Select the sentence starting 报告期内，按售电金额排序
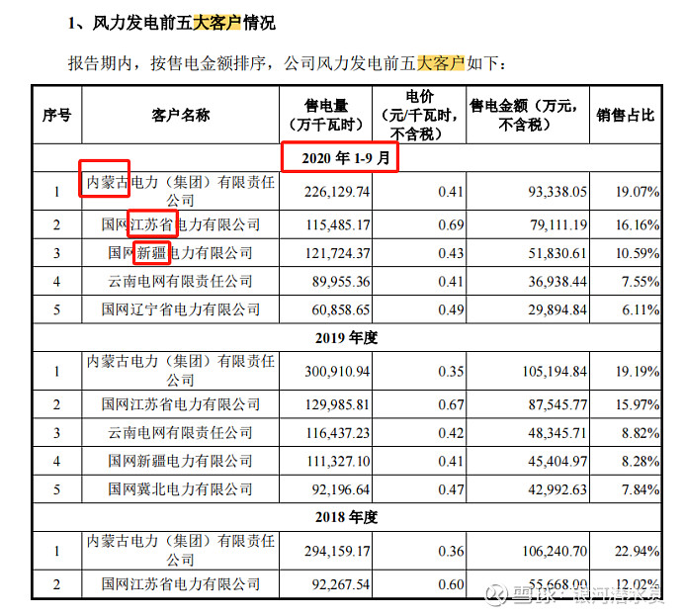Screen dimensions: 685x616 coord(287,63)
